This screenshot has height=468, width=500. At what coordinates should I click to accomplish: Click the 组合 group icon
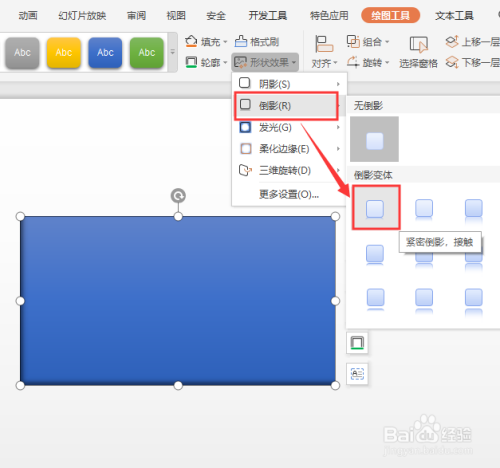point(353,42)
